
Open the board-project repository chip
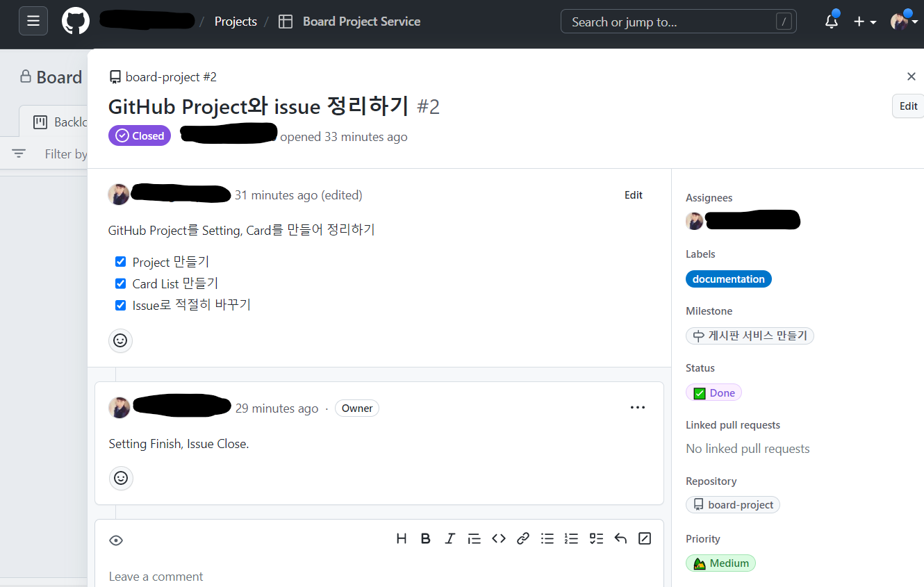click(732, 504)
